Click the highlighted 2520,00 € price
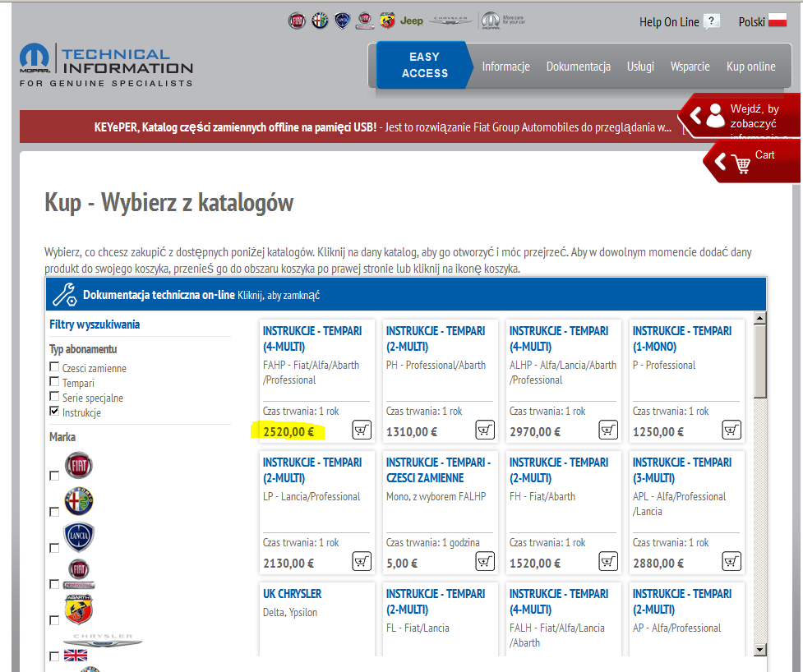803x672 pixels. 288,432
